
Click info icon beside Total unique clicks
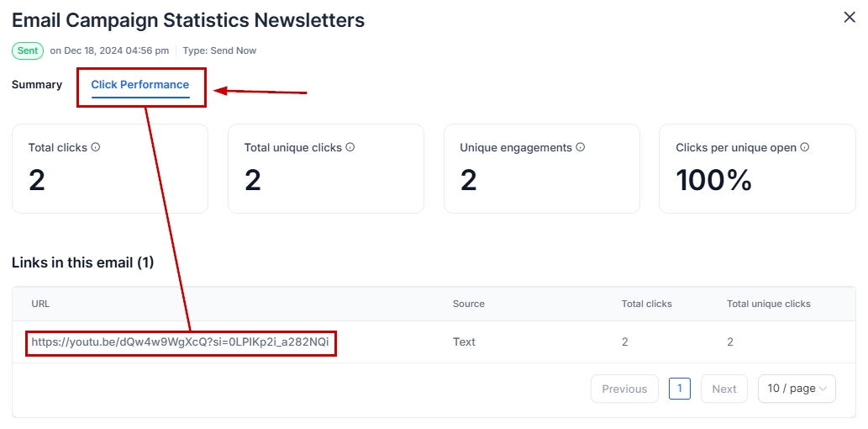click(x=350, y=147)
